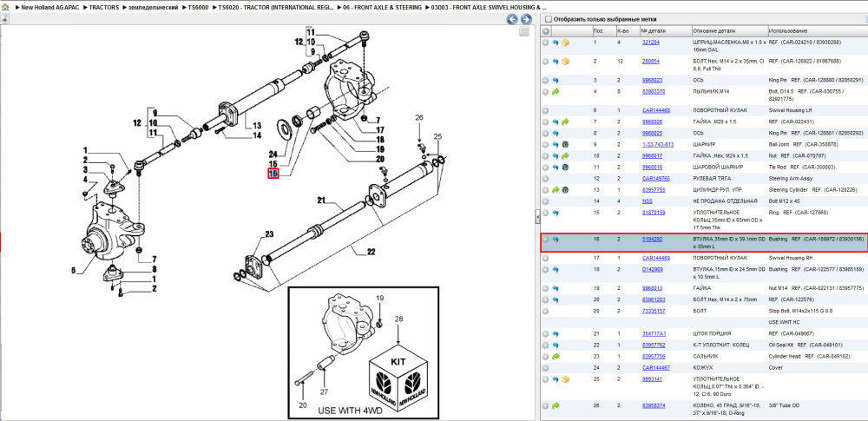Screen dimensions: 868x421
Task: Open part number link 354717A1
Action: 654,334
